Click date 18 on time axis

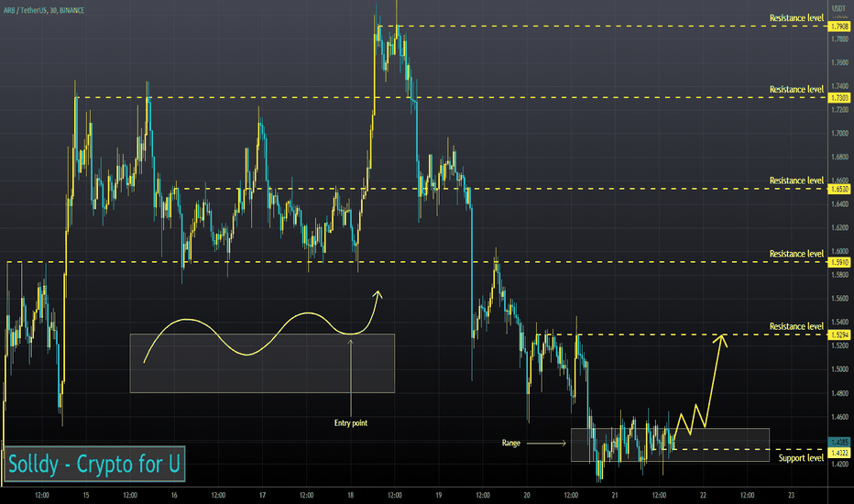point(351,495)
